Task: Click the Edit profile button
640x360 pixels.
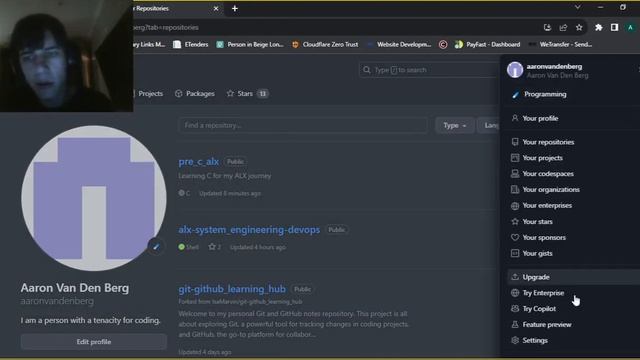Action: (x=94, y=342)
